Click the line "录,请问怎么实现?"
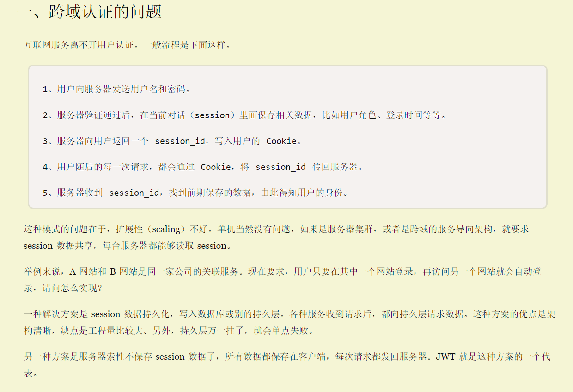 63,288
